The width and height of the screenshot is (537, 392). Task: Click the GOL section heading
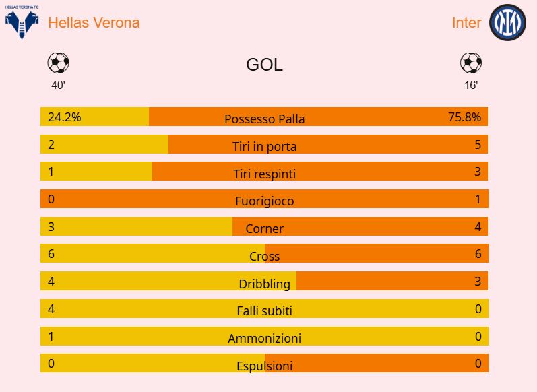(x=264, y=65)
